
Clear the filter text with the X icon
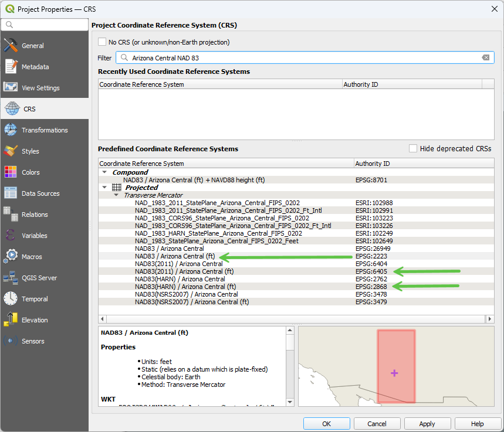[486, 57]
